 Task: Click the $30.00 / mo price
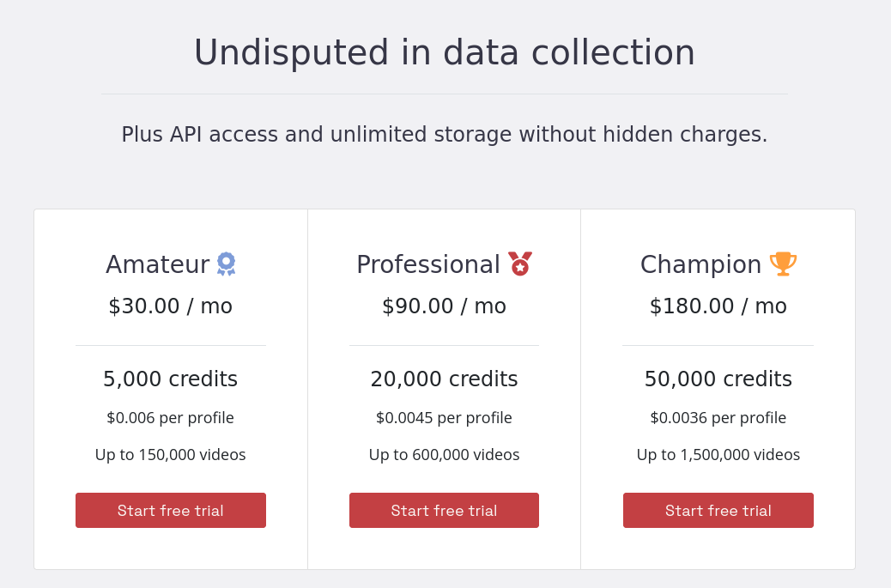point(171,306)
